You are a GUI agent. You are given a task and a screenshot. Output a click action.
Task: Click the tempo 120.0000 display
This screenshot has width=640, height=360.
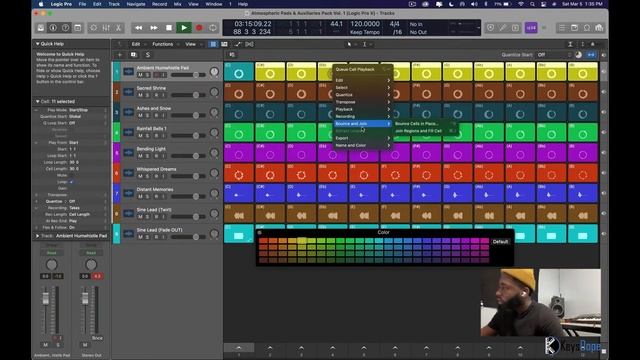[x=365, y=24]
